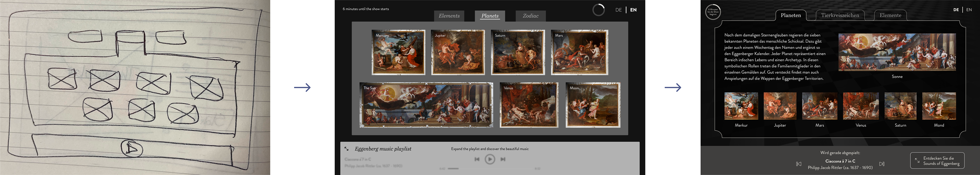Viewport: 980px width, 175px height.
Task: Click the German paragraph about 'Sternenglauben'
Action: click(775, 57)
